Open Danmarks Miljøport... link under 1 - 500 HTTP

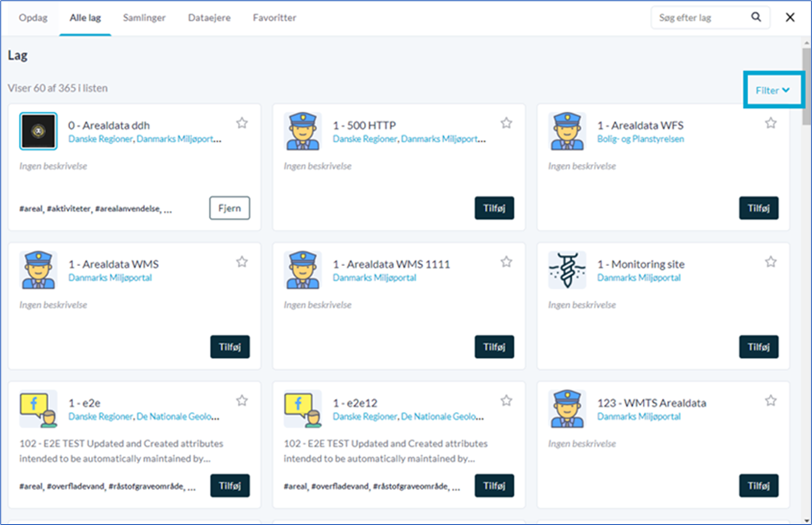coord(443,139)
